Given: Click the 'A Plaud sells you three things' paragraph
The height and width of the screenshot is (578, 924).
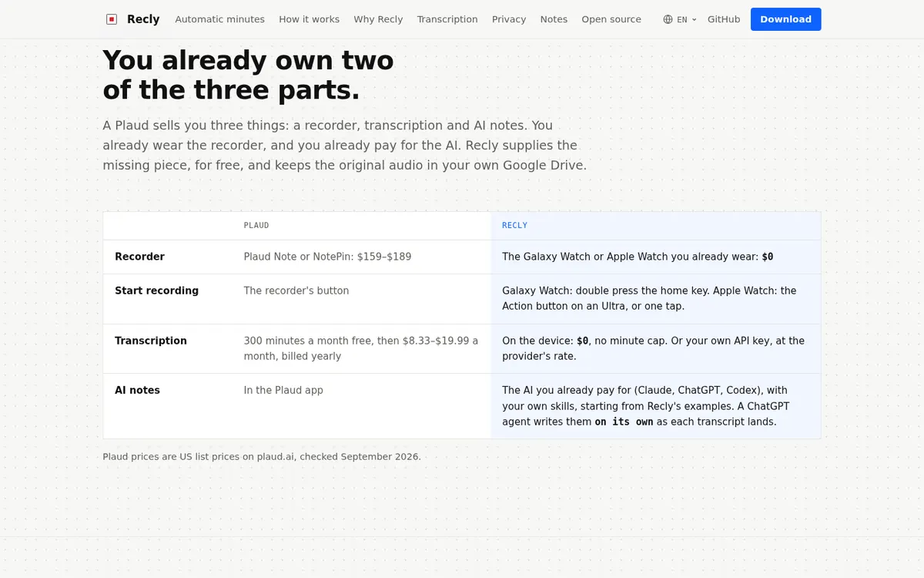Looking at the screenshot, I should [x=344, y=145].
